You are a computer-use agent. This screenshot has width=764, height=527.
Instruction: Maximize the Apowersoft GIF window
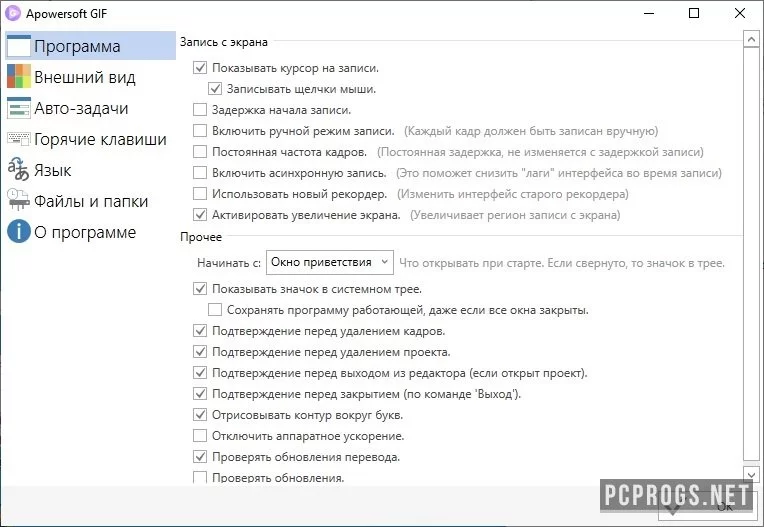694,13
